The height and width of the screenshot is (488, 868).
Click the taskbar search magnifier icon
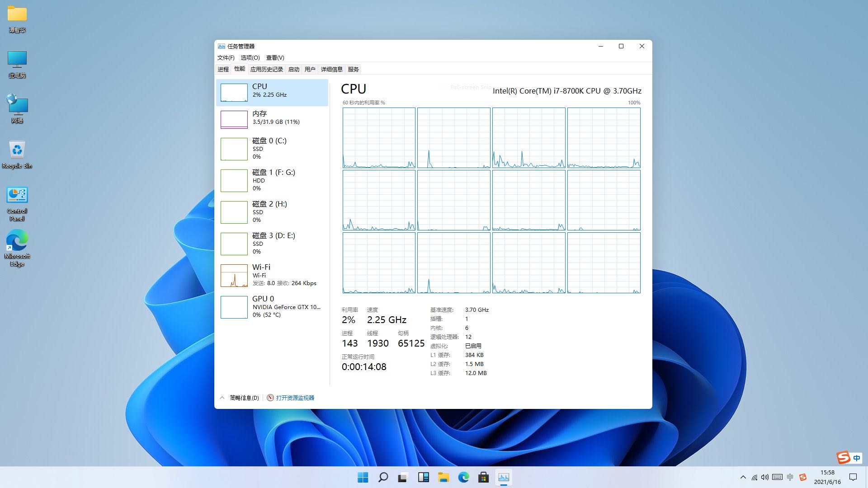click(x=383, y=477)
